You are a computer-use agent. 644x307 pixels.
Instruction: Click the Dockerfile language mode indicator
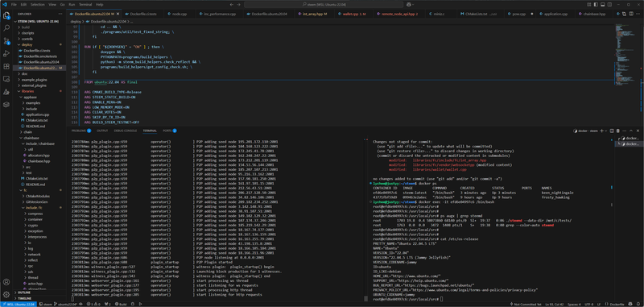617,304
